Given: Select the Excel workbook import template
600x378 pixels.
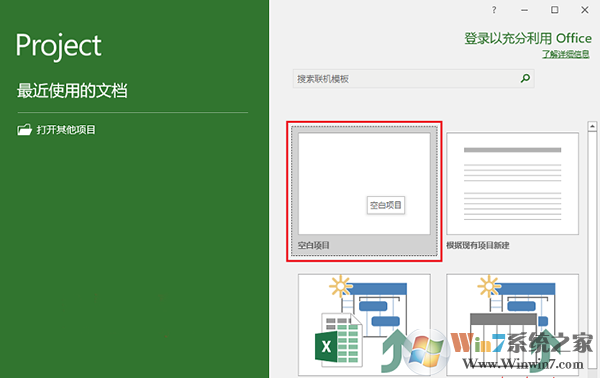Looking at the screenshot, I should (x=364, y=324).
